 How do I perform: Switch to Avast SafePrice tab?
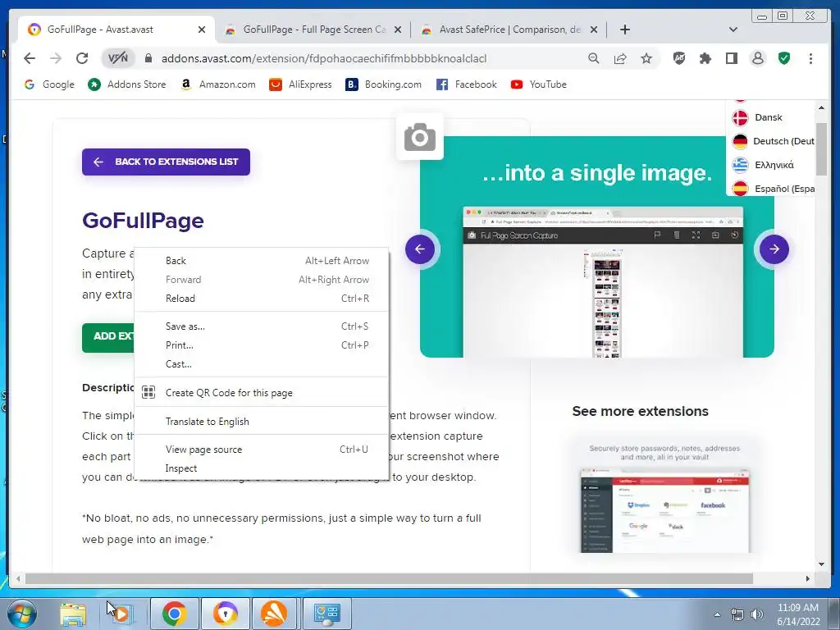[x=509, y=30]
